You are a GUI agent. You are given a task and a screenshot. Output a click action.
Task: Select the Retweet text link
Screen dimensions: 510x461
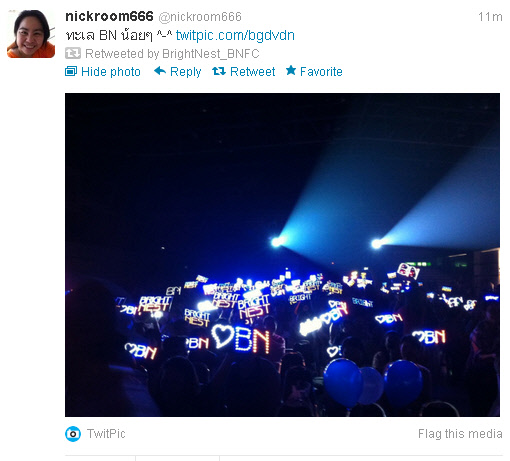click(x=252, y=72)
